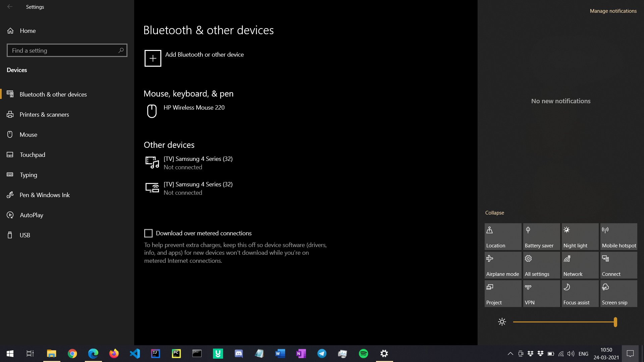This screenshot has width=644, height=362.
Task: Toggle the Battery saver quick action
Action: tap(541, 237)
